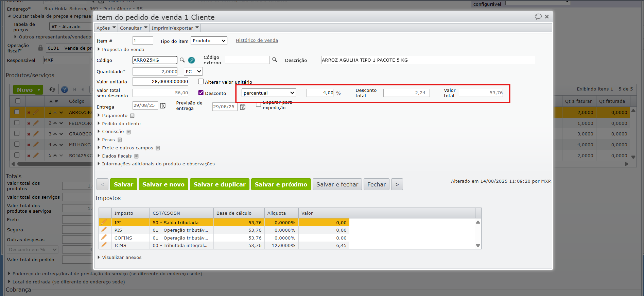Click the magnifier icon beside Código field
The height and width of the screenshot is (296, 644).
tap(182, 60)
